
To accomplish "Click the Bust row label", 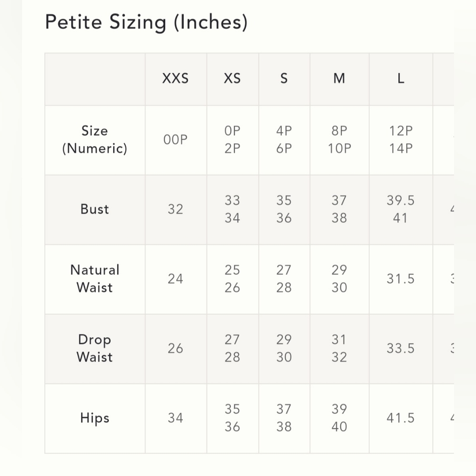I will [95, 209].
